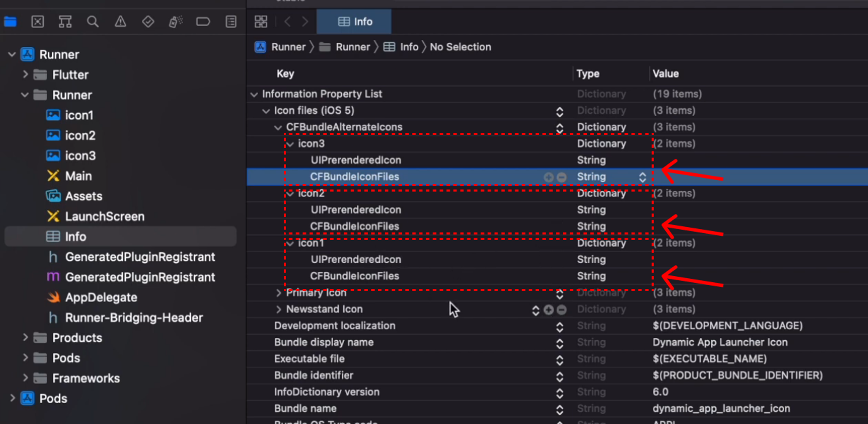This screenshot has width=868, height=424.
Task: Open the Issue navigator warning icon
Action: [x=120, y=21]
